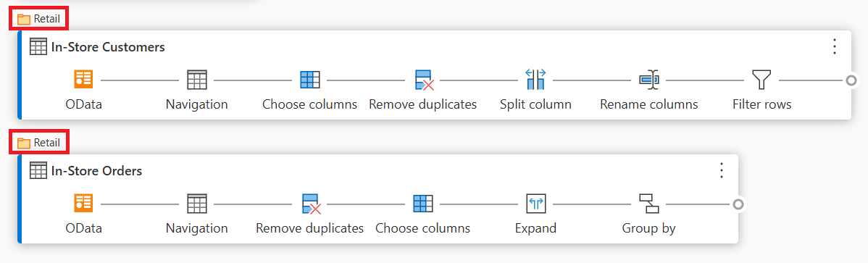Click the Retail group label above In-Store Orders
Screen dimensions: 868x263
tap(38, 143)
